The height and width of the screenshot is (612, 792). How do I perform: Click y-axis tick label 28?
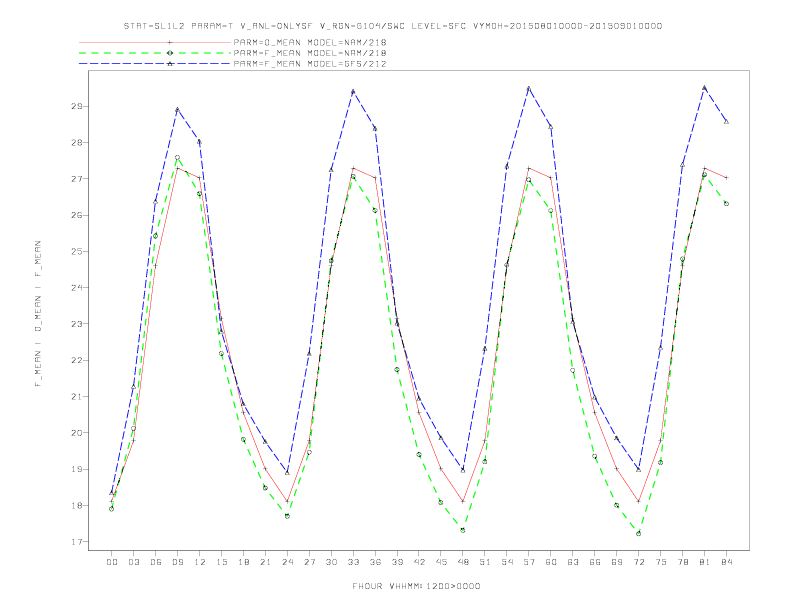point(77,142)
